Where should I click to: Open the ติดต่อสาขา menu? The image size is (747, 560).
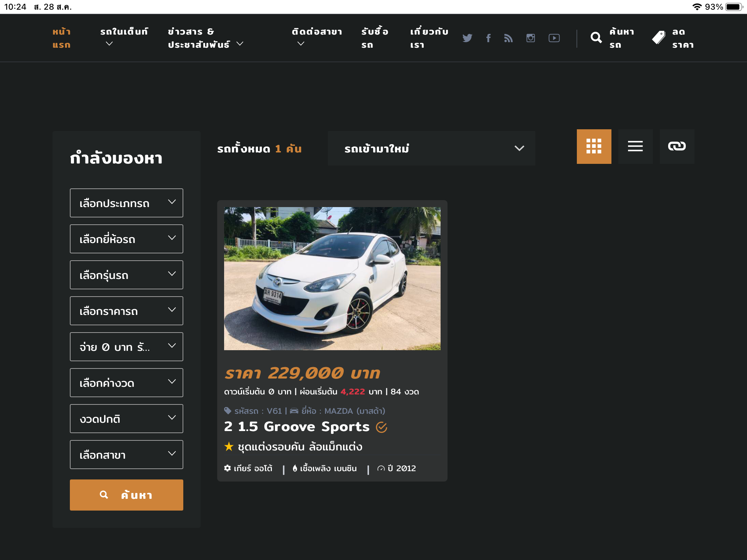click(x=316, y=37)
